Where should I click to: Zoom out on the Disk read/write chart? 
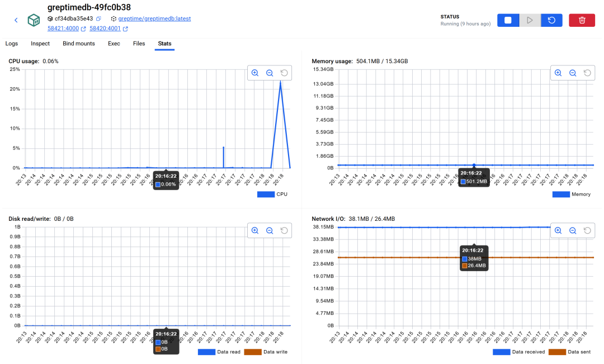pyautogui.click(x=270, y=230)
